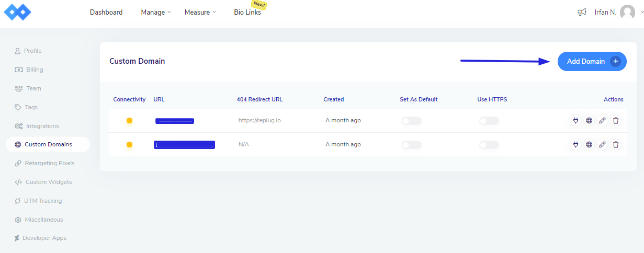Enable Use HTTPS for first domain

point(489,121)
